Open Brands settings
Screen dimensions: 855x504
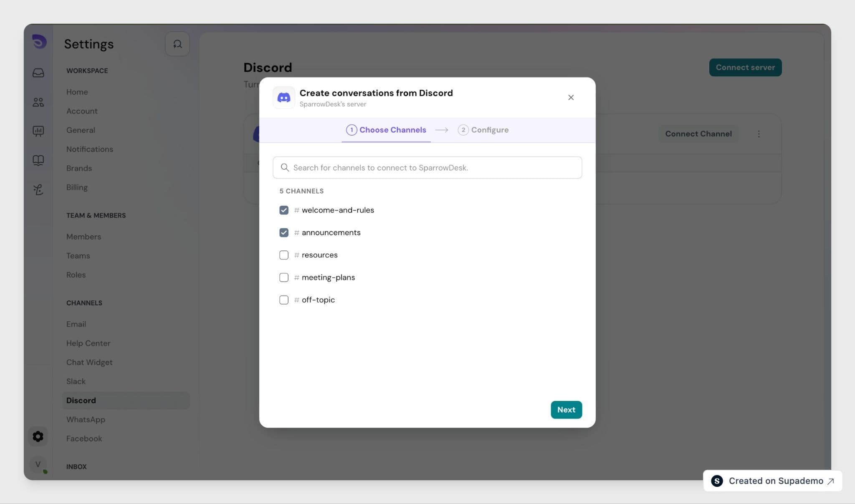coord(79,168)
